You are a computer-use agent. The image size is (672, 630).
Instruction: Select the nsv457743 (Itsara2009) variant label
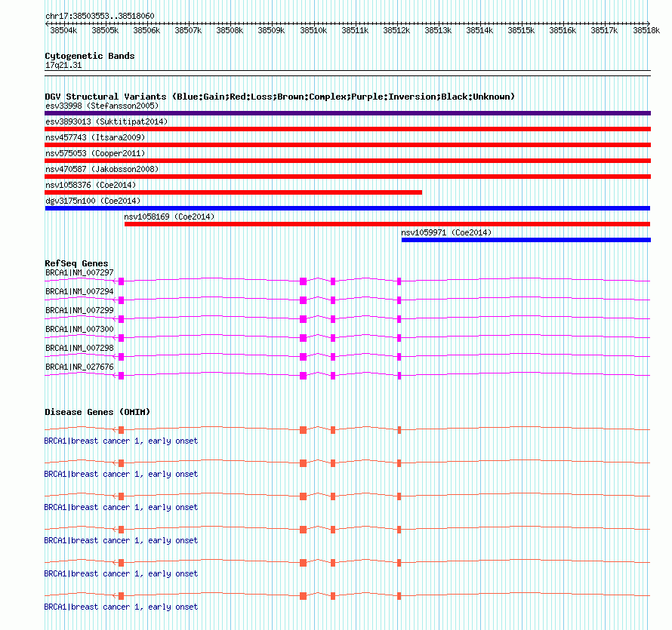pos(95,137)
